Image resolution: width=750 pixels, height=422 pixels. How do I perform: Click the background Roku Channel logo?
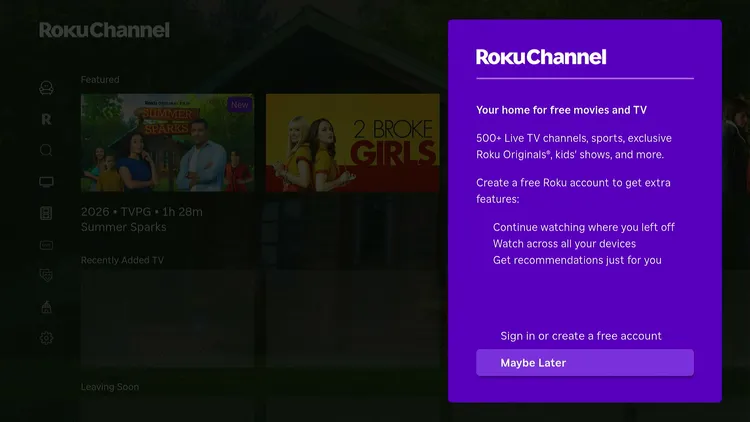point(104,30)
